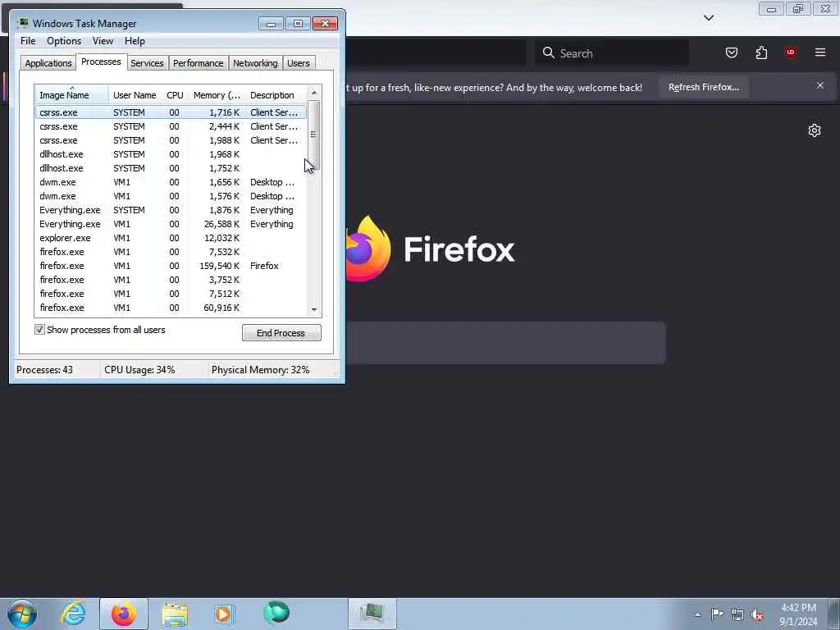Viewport: 840px width, 630px height.
Task: Click magnifier icon in Firefox search box
Action: 548,52
